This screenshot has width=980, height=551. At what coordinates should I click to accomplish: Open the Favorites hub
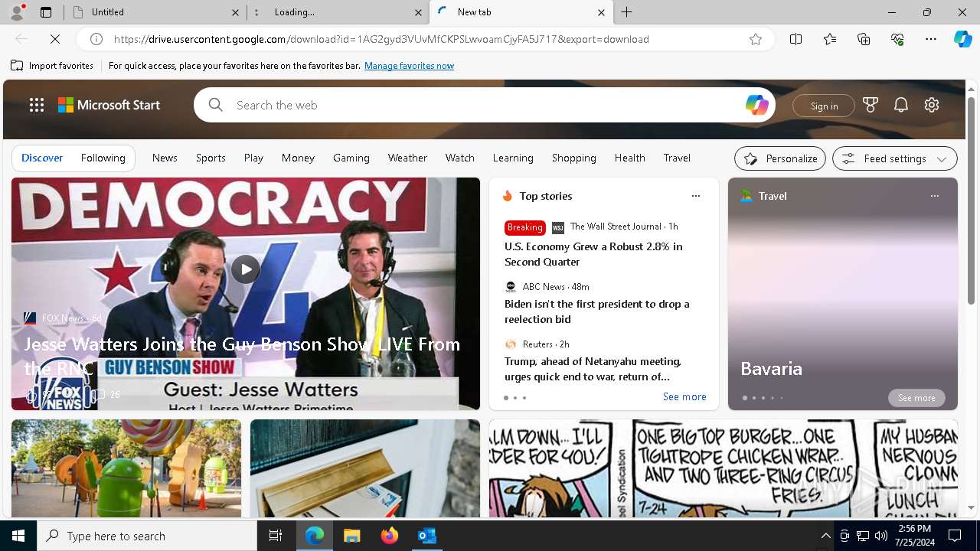click(x=830, y=39)
